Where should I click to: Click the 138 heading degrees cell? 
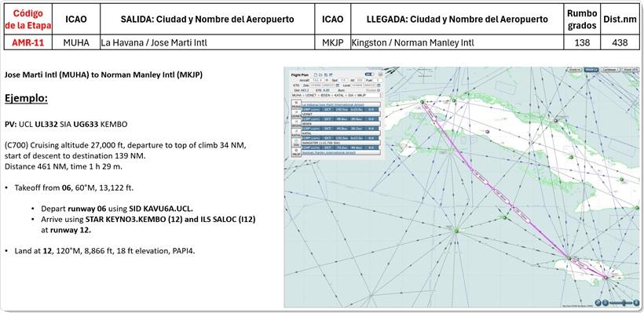[x=582, y=42]
